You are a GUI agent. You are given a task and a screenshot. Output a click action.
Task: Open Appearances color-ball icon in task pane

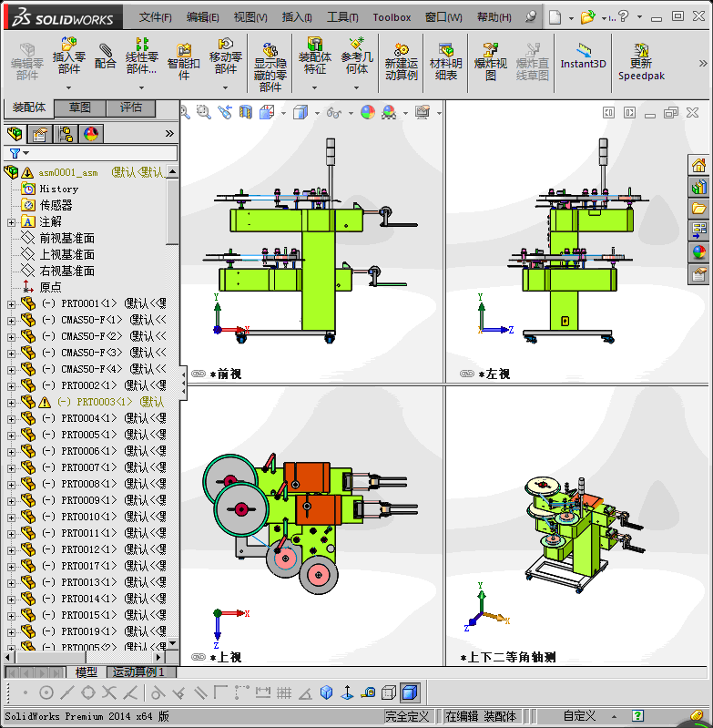coord(698,252)
